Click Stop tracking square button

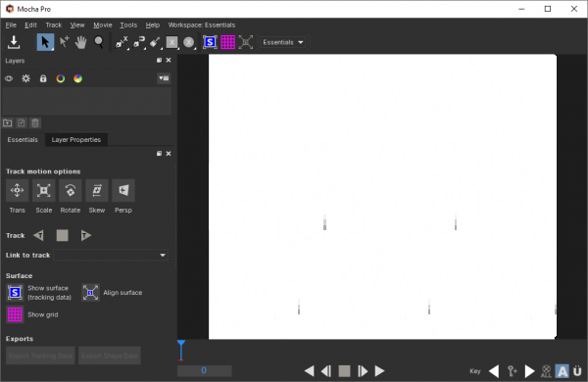coord(63,235)
